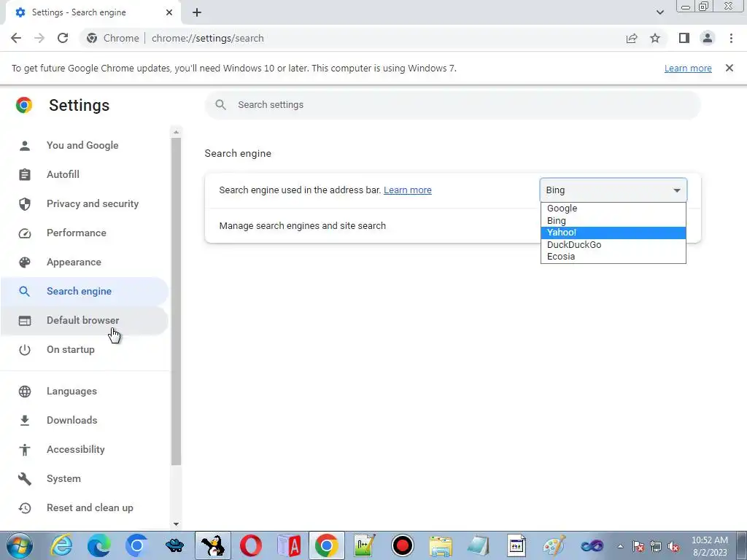Collapse the search engine dropdown showing Bing
Image resolution: width=747 pixels, height=560 pixels.
click(613, 190)
